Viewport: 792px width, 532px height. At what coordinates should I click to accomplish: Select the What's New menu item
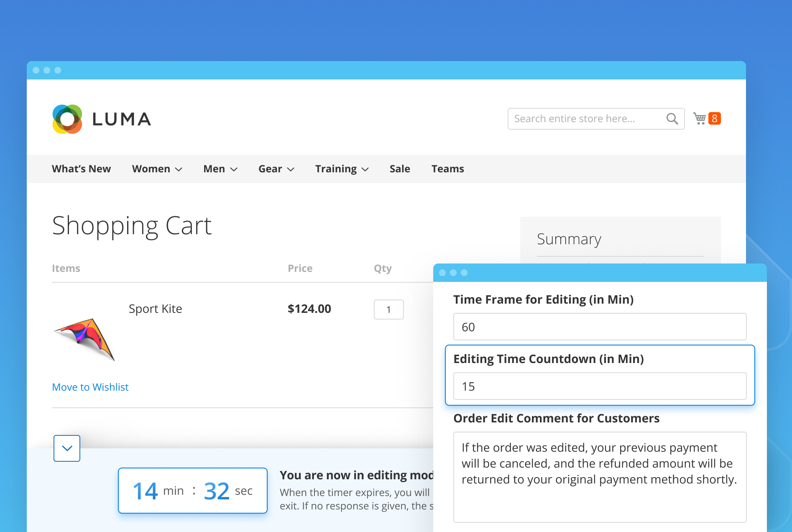coord(81,169)
